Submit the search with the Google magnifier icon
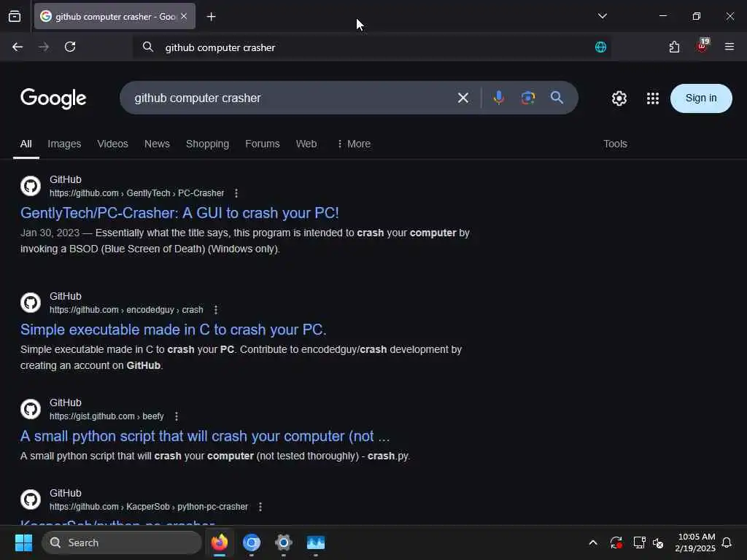Image resolution: width=747 pixels, height=560 pixels. [x=557, y=98]
